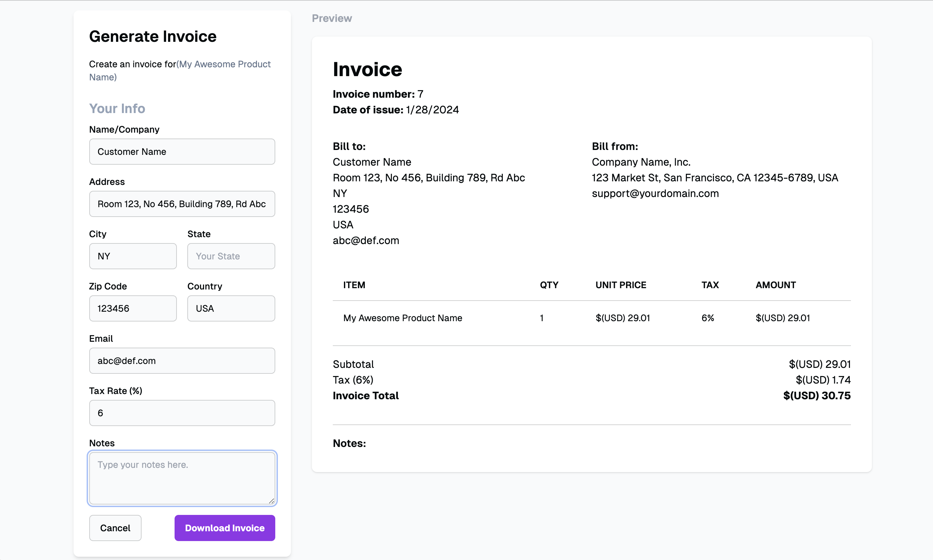Screen dimensions: 933x560
Task: Click the TAX column header
Action: coord(709,284)
